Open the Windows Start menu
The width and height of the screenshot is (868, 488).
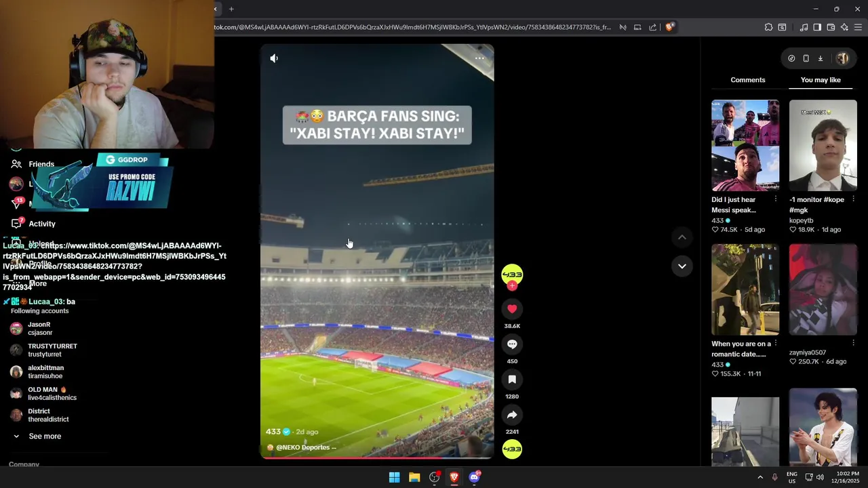pyautogui.click(x=394, y=477)
